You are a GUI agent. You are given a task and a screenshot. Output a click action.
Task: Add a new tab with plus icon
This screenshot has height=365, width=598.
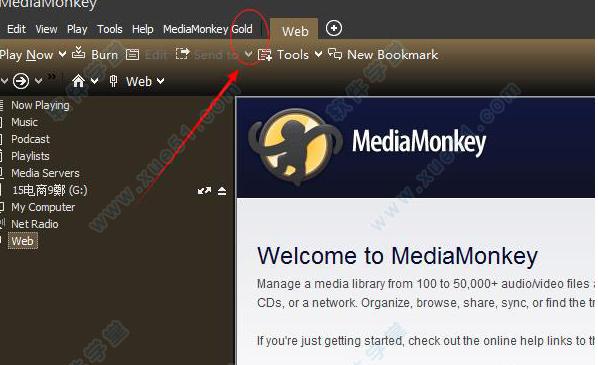pyautogui.click(x=334, y=28)
